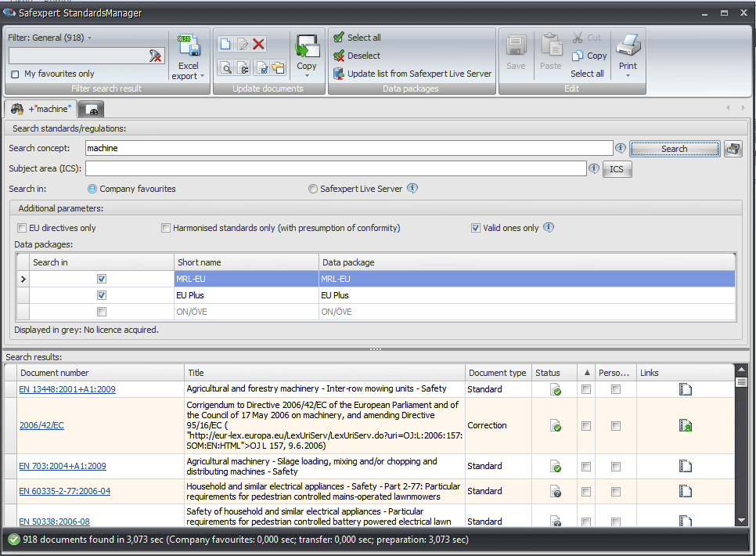Click the red X delete document icon
Viewport: 756px width, 556px height.
click(259, 45)
